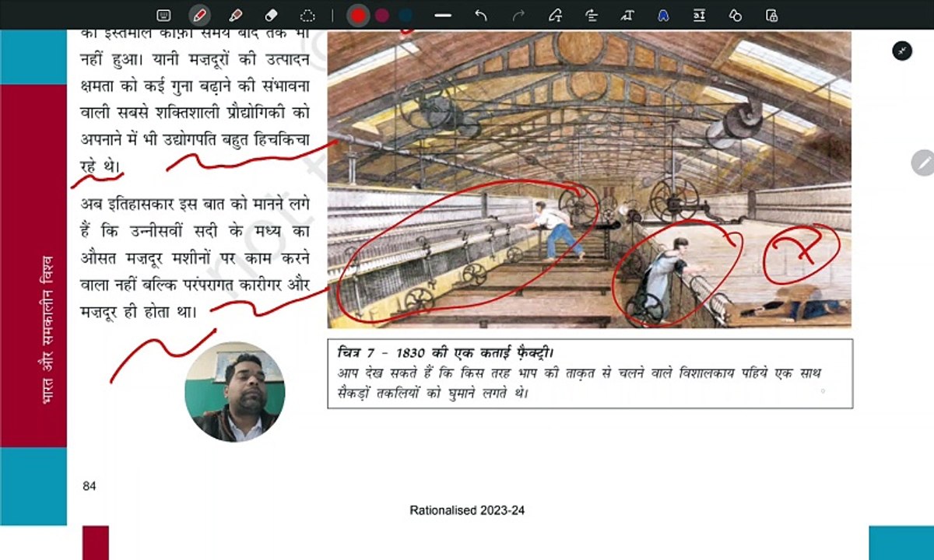
Task: Click the presenter webcam thumbnail
Action: pos(234,392)
